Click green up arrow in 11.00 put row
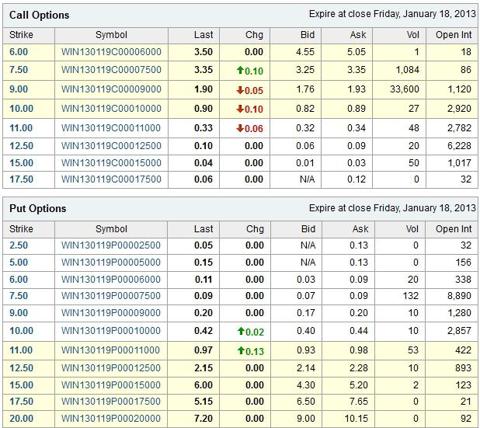This screenshot has width=480, height=428. tap(241, 351)
